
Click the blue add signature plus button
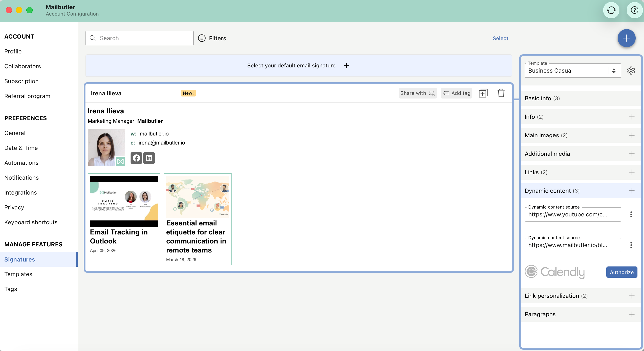pos(626,38)
